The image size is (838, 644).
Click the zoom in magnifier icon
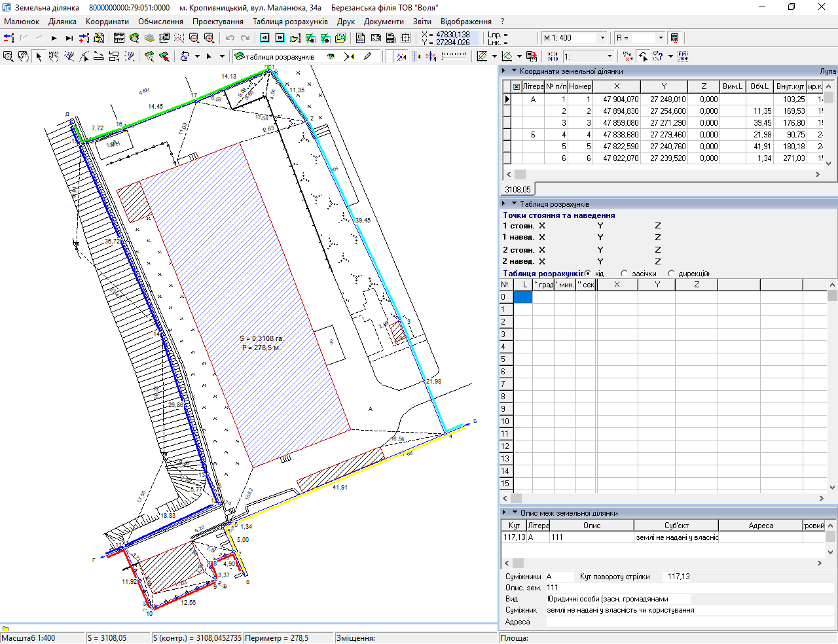(x=209, y=38)
